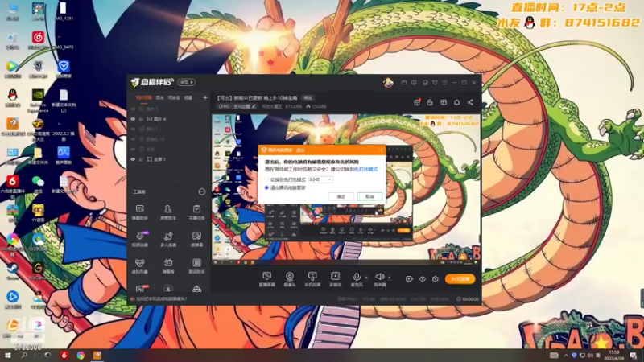Collapse the 工具箱 panel with the minus circle
The width and height of the screenshot is (644, 362).
click(x=202, y=191)
